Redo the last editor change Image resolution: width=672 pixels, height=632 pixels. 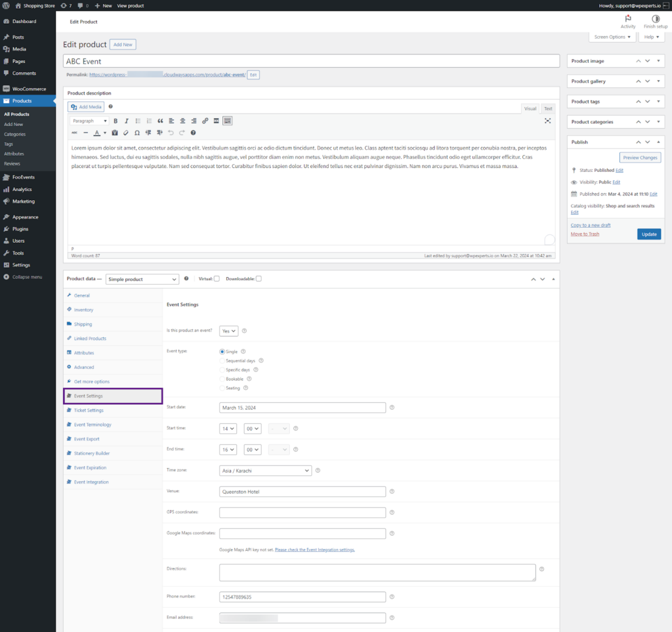182,133
